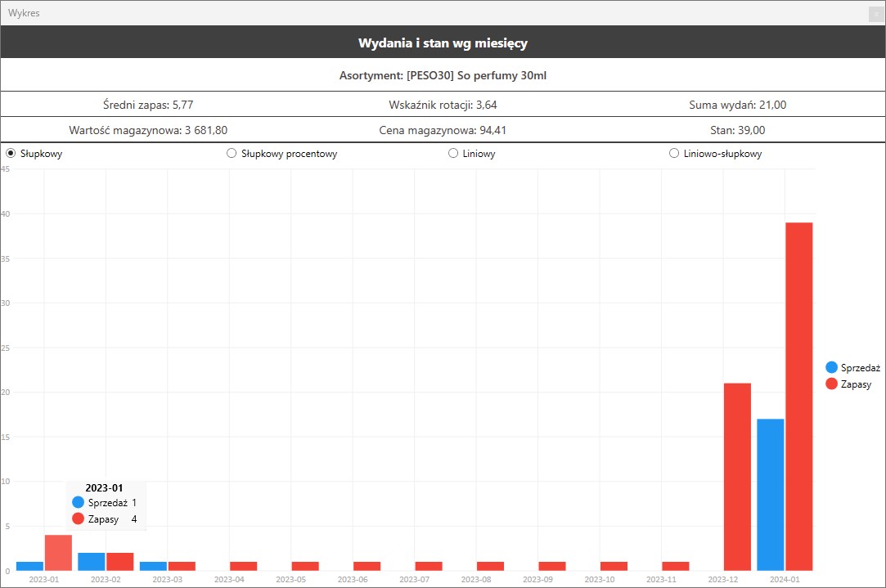Click the Zapasy legend label text
The height and width of the screenshot is (588, 886).
pyautogui.click(x=856, y=384)
